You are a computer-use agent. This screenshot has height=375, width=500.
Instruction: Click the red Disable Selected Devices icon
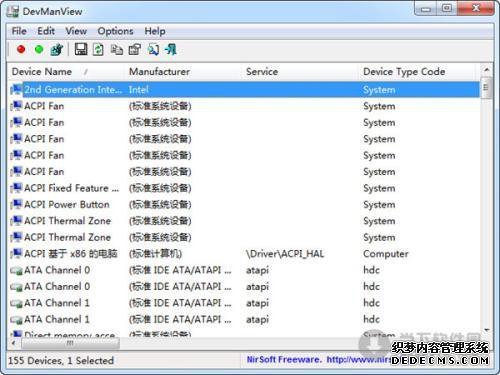point(21,50)
